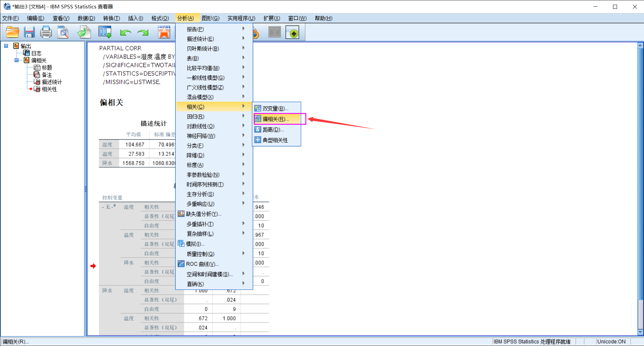Redo with the green right arrow
644x346 pixels.
(143, 33)
